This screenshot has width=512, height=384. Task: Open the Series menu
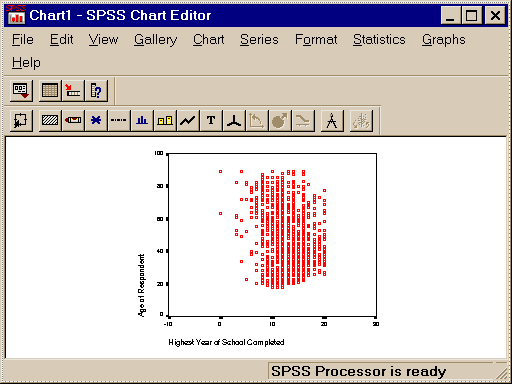[259, 40]
